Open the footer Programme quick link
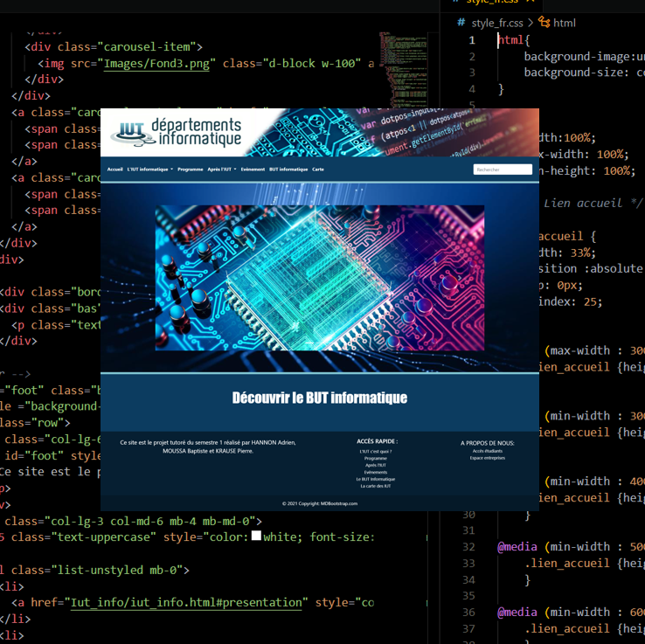Viewport: 645px width, 644px height. (376, 458)
